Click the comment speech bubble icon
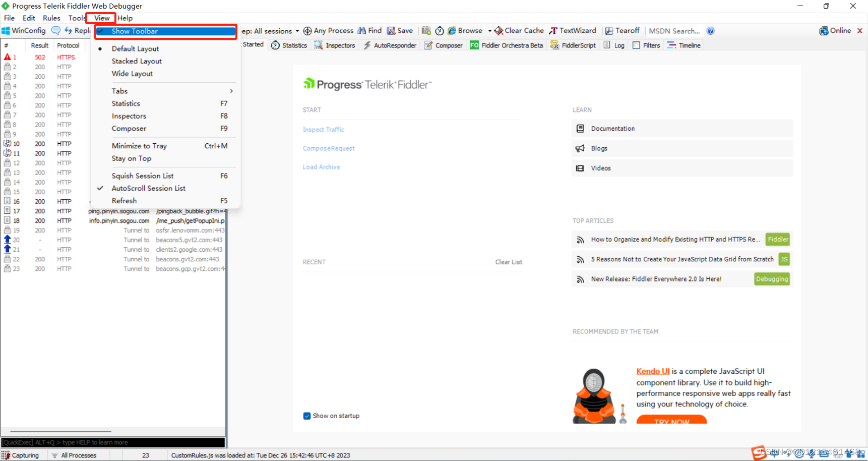 click(x=56, y=31)
